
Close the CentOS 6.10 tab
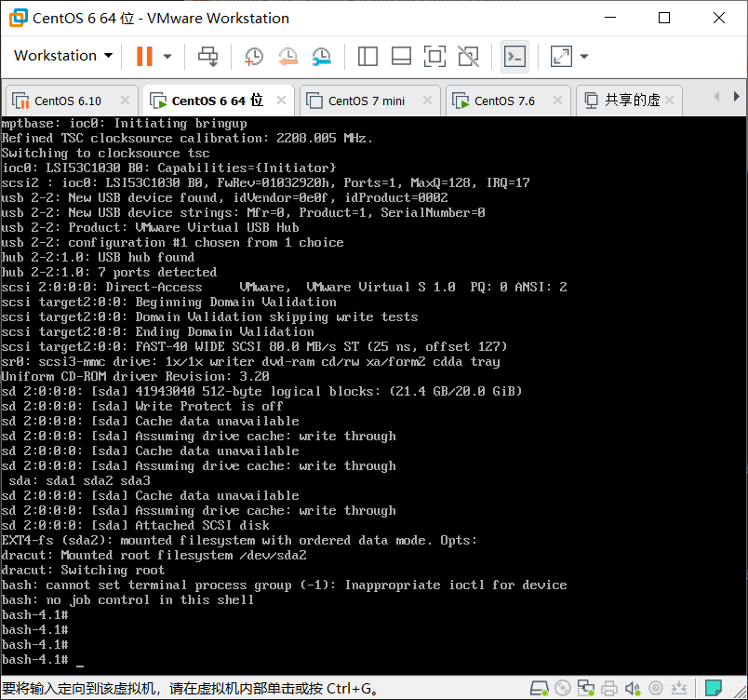pos(125,101)
